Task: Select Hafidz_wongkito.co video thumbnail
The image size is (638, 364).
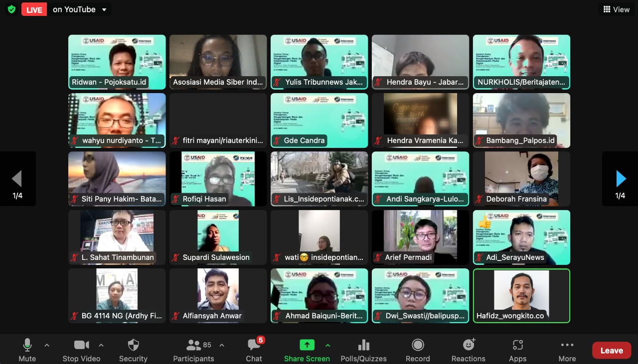Action: [x=521, y=296]
